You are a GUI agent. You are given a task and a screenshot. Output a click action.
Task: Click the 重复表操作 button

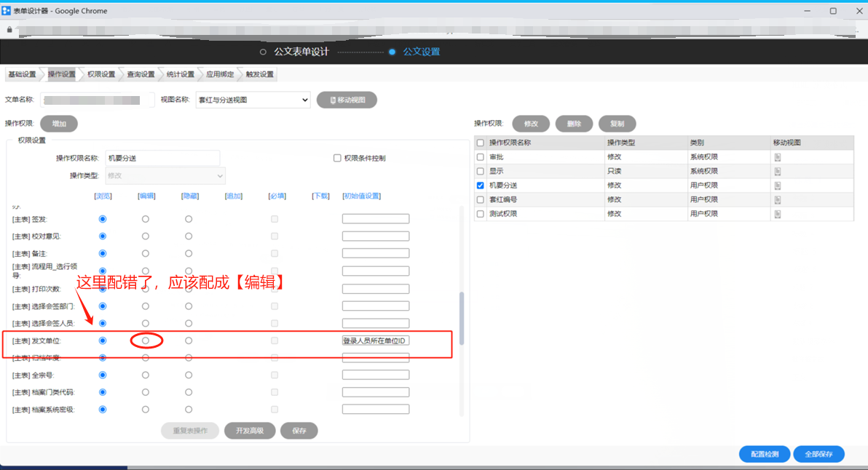(x=190, y=431)
